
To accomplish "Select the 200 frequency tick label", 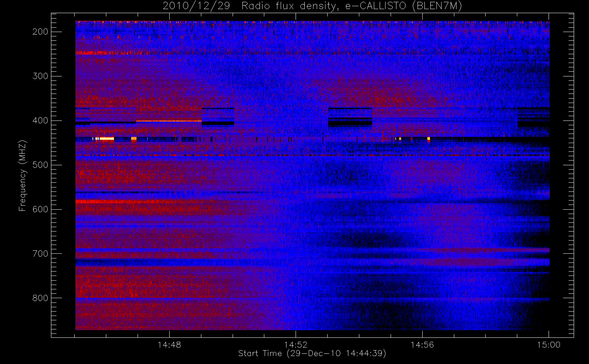I will [40, 32].
